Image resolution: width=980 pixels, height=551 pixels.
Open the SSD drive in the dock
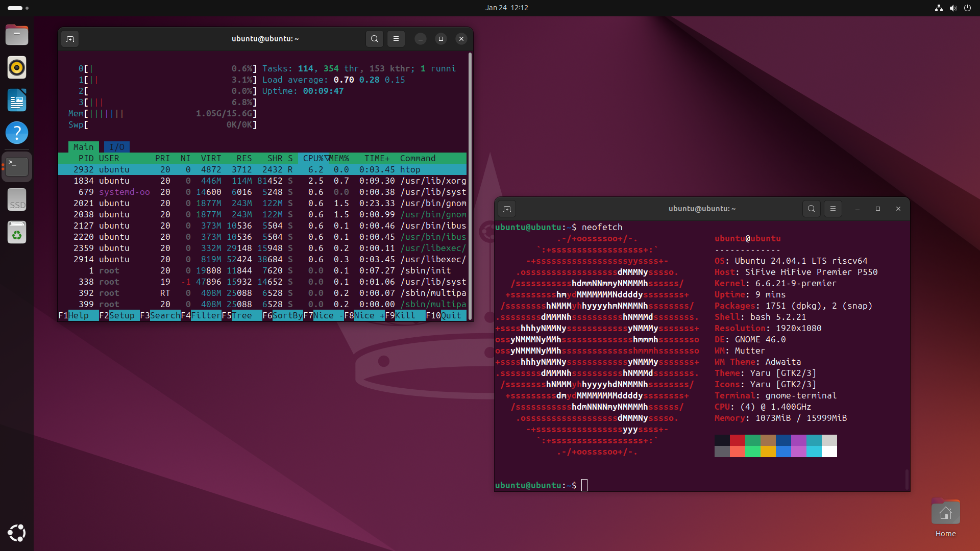click(17, 199)
